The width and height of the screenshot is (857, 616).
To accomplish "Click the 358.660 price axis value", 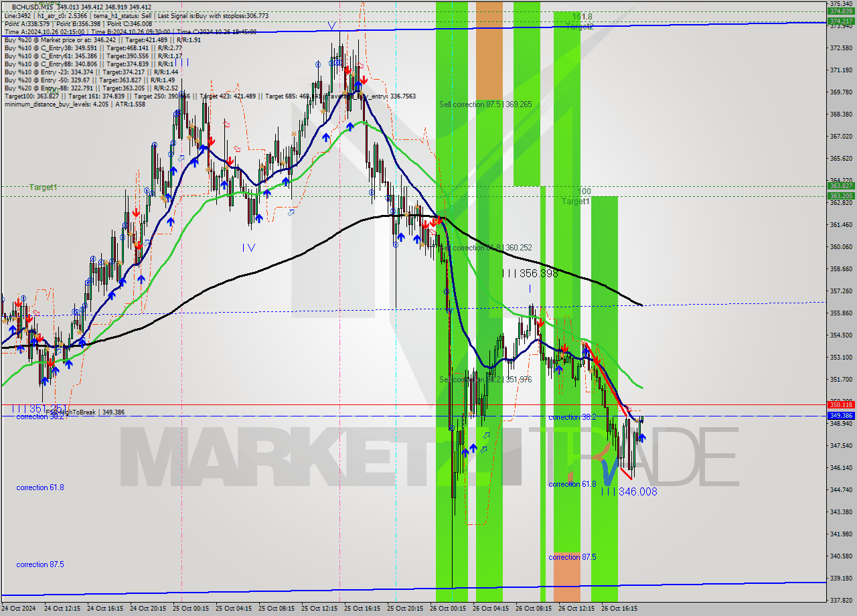I will click(841, 268).
